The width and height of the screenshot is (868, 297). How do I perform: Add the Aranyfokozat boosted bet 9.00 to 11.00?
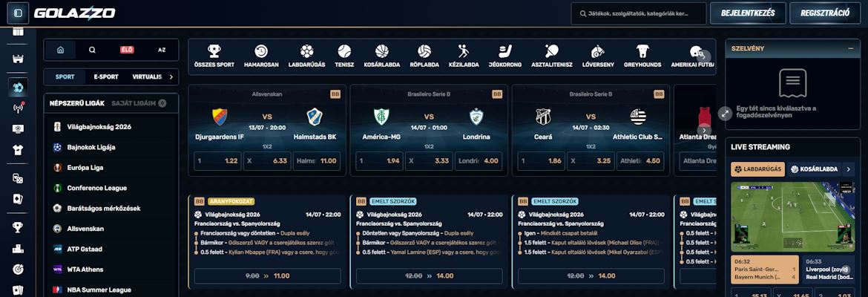[267, 276]
